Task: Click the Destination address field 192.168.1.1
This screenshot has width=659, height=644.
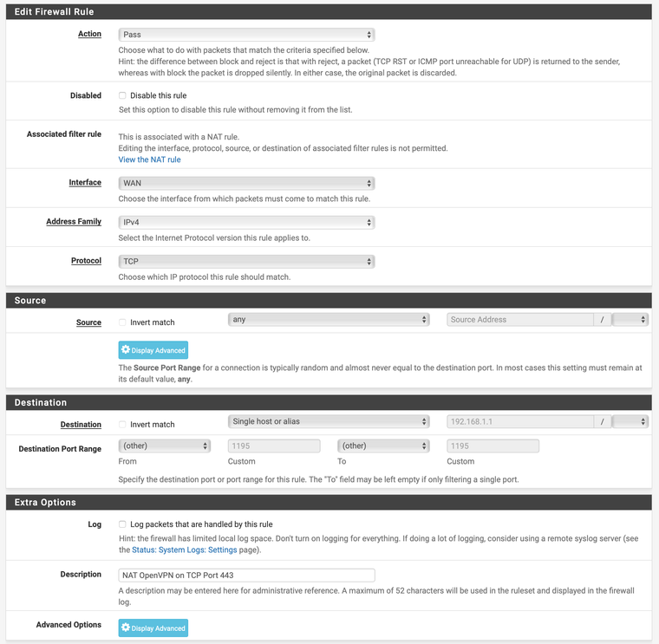Action: pos(520,421)
